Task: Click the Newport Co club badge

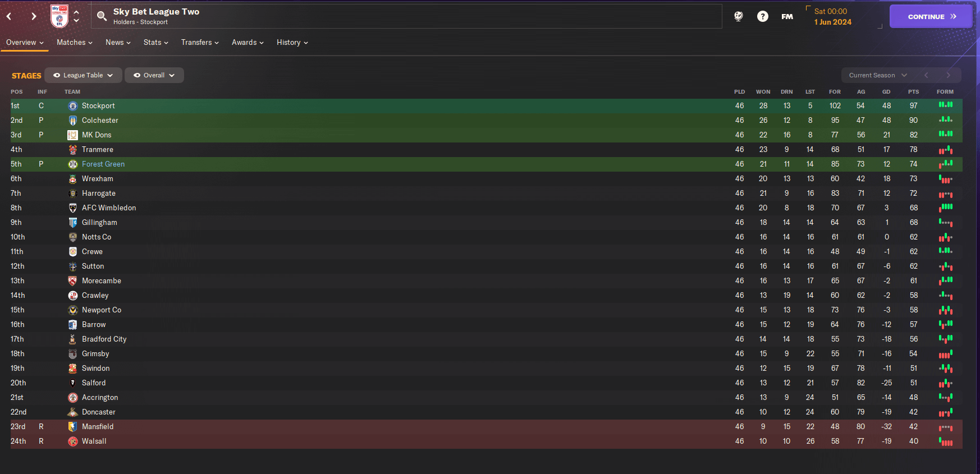Action: coord(72,310)
